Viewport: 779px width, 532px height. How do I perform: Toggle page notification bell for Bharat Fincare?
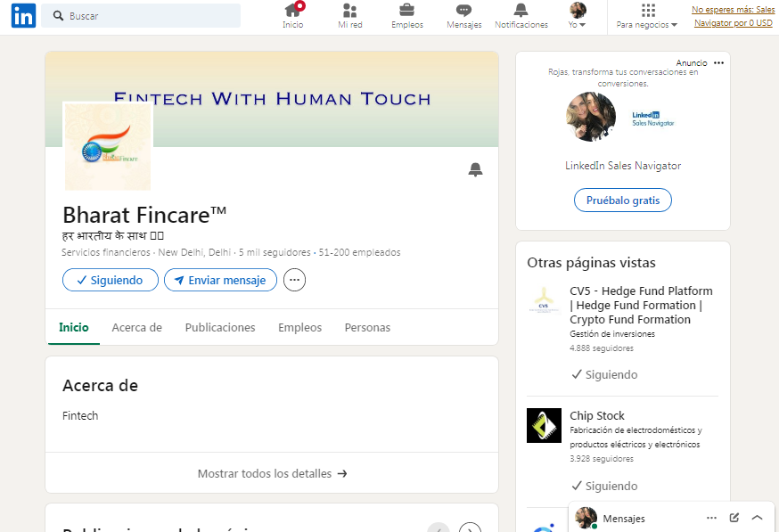tap(475, 169)
